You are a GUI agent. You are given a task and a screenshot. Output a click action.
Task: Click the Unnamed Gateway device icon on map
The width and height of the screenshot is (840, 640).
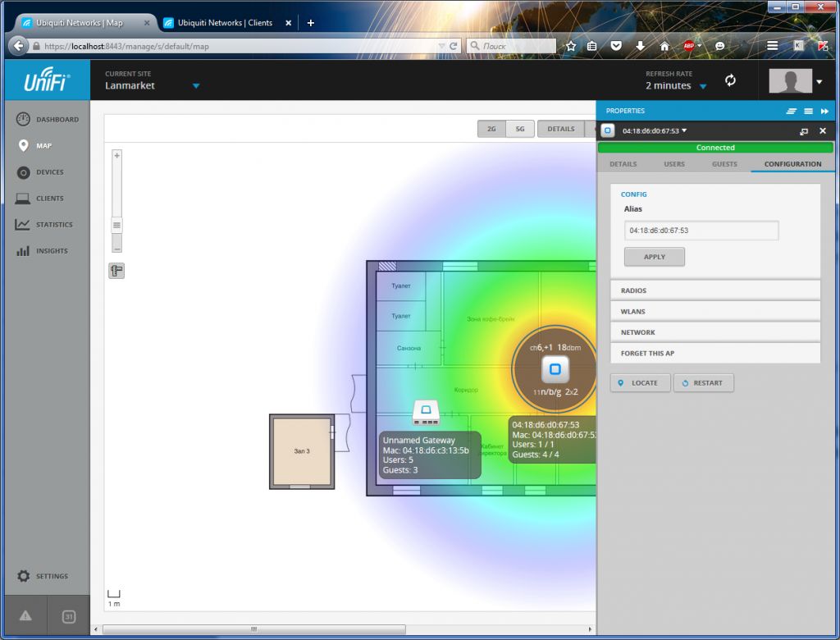[x=426, y=413]
